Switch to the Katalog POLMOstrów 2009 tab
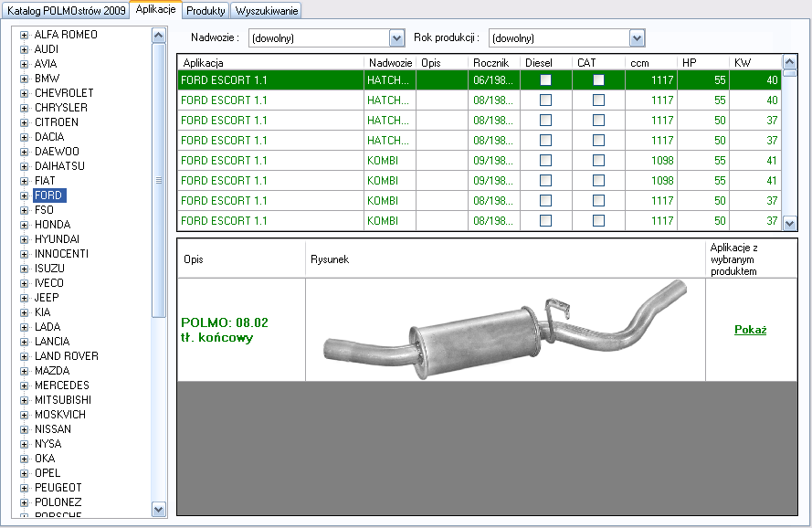Image resolution: width=812 pixels, height=528 pixels. tap(67, 10)
